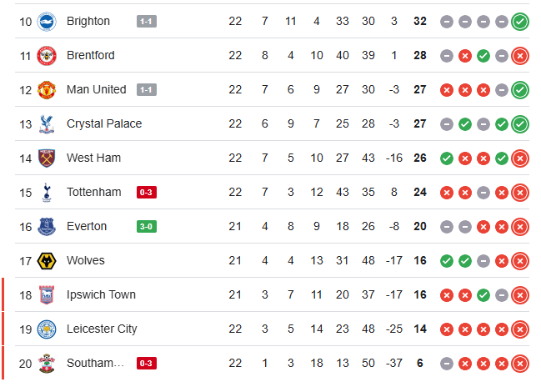Click the Brighton club crest icon
541x392 pixels.
46,21
